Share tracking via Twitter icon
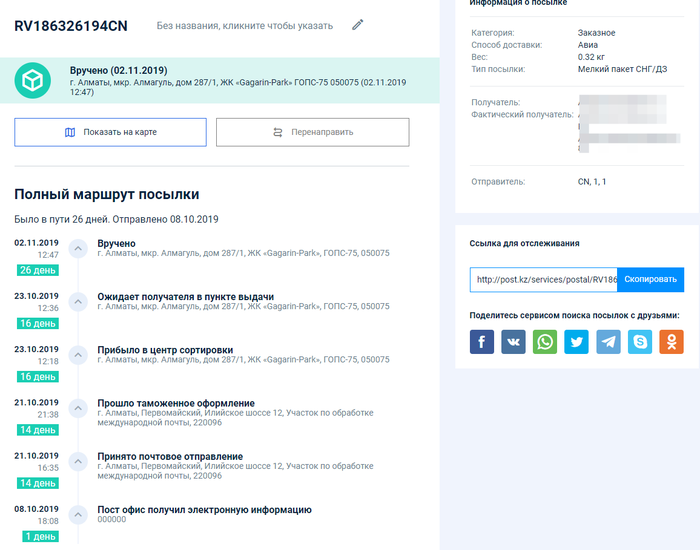Image resolution: width=700 pixels, height=550 pixels. click(x=576, y=342)
